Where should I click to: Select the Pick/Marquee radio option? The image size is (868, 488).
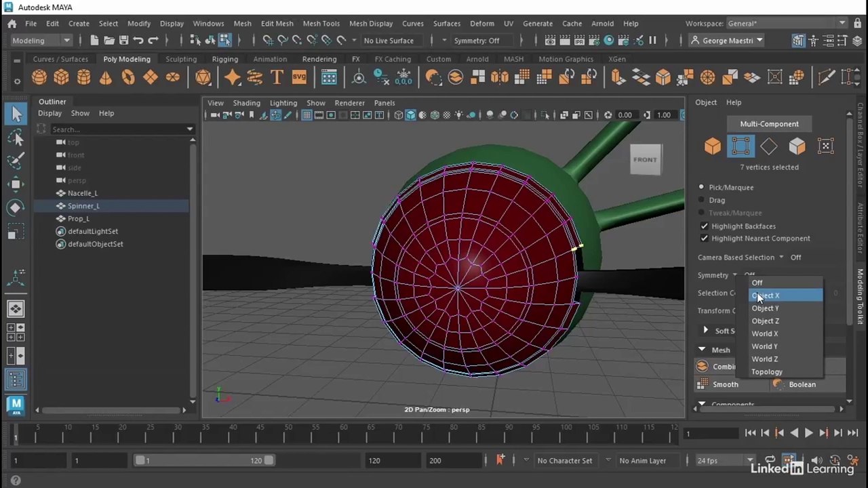point(701,187)
